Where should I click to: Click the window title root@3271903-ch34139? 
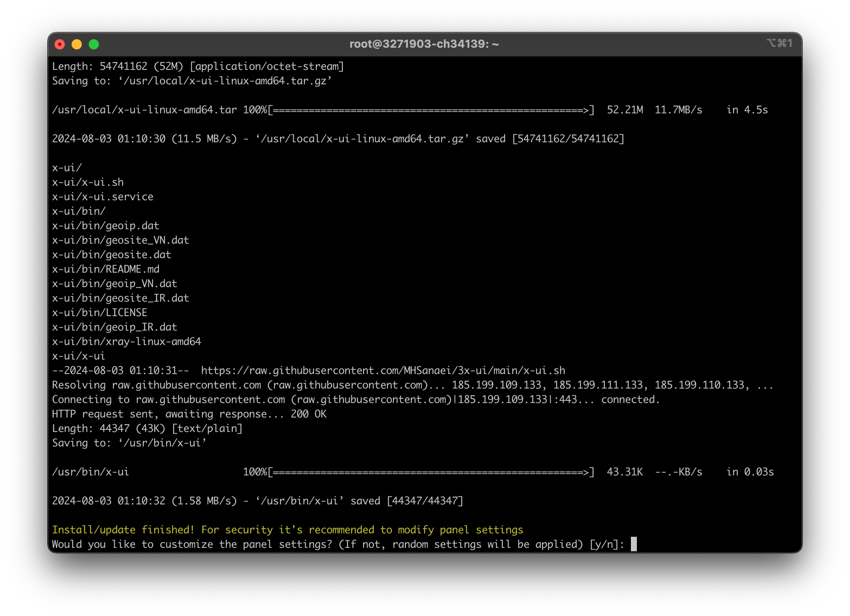424,44
